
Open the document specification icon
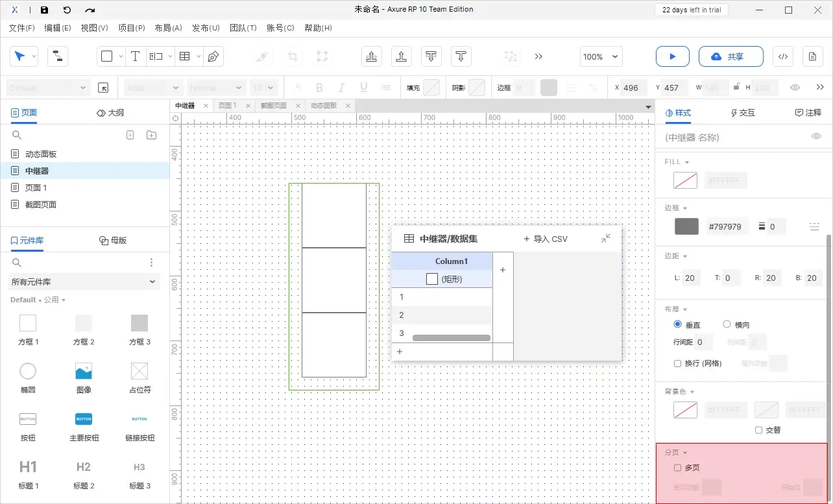pos(812,56)
